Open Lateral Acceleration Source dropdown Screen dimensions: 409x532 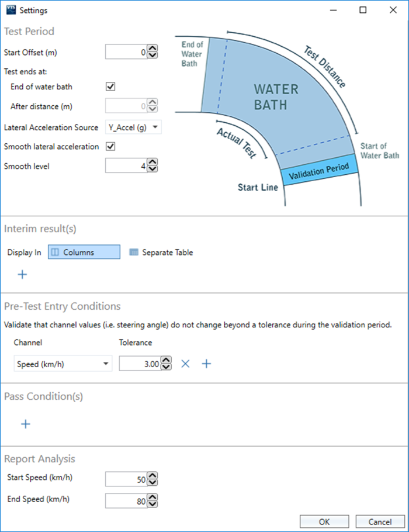[x=134, y=127]
